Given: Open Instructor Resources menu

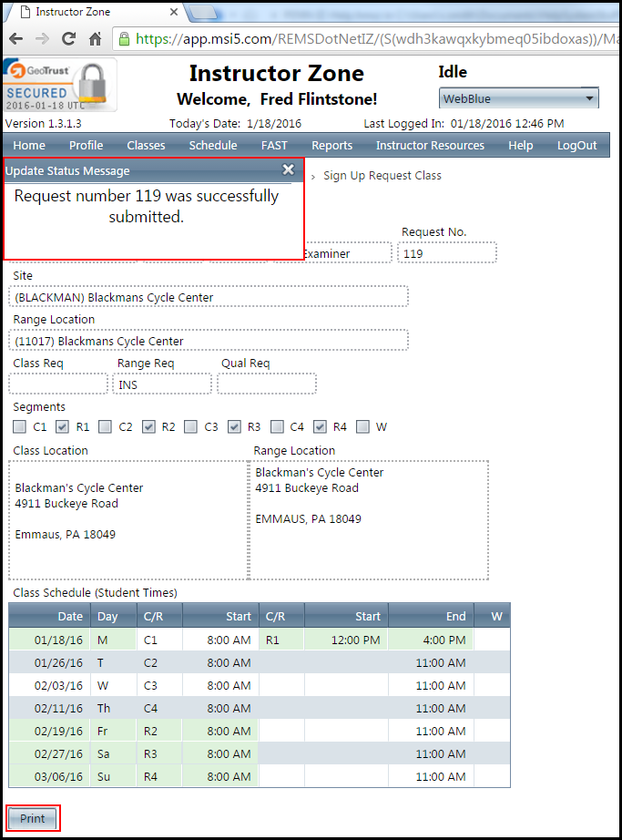Looking at the screenshot, I should [x=430, y=145].
